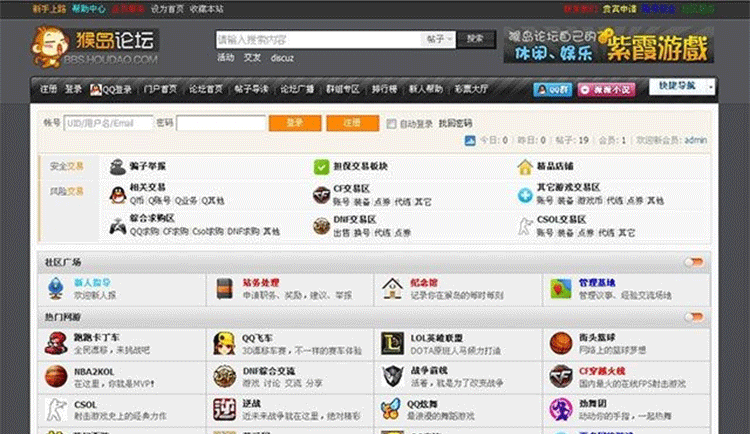Image resolution: width=750 pixels, height=434 pixels.
Task: Click the 逆战 red icon
Action: pyautogui.click(x=224, y=410)
